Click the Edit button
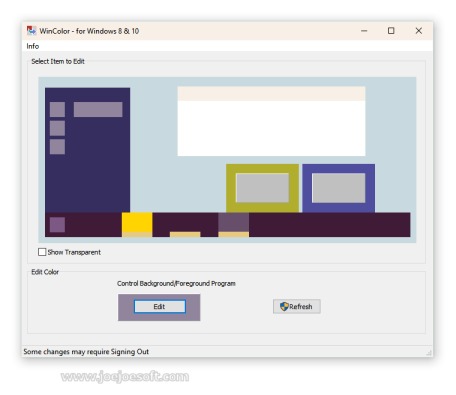This screenshot has width=456, height=395. tap(160, 306)
